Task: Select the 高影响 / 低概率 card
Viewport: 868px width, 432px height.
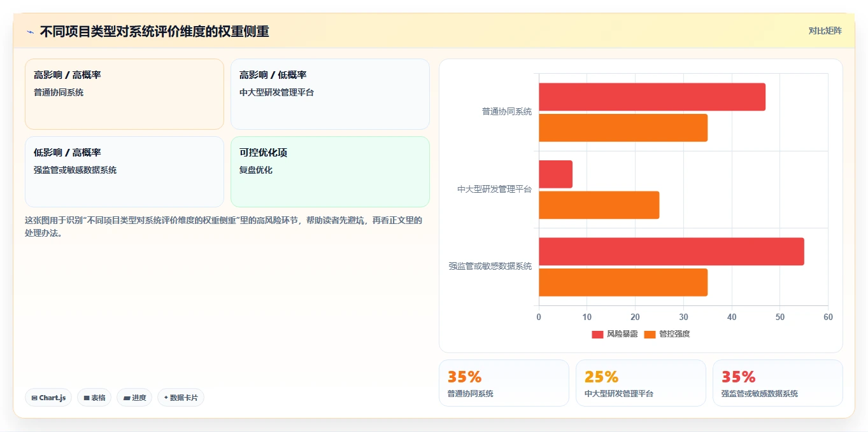Action: 330,94
